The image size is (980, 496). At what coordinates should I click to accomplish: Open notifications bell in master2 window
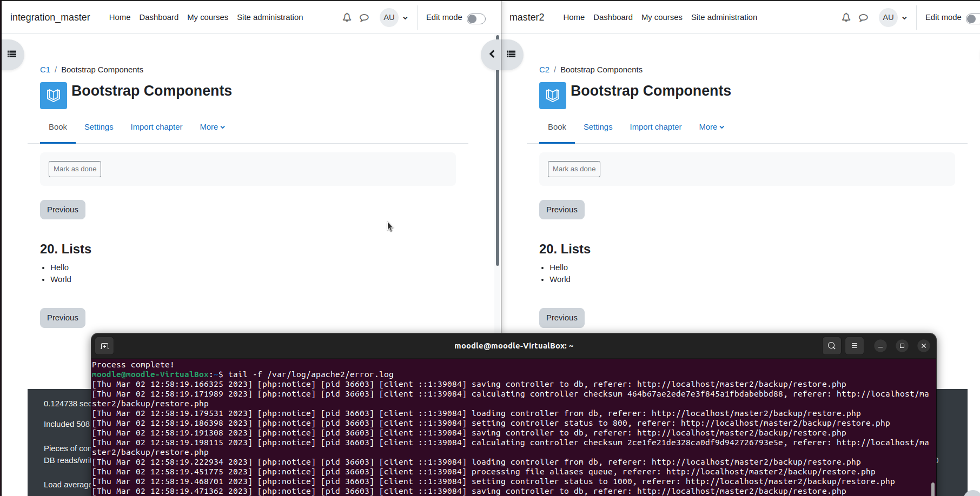click(x=846, y=17)
